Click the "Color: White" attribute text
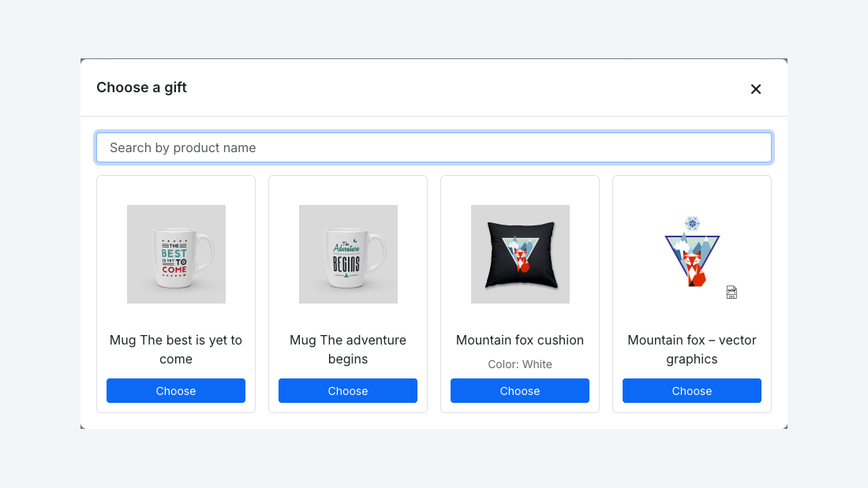868x488 pixels. point(520,364)
